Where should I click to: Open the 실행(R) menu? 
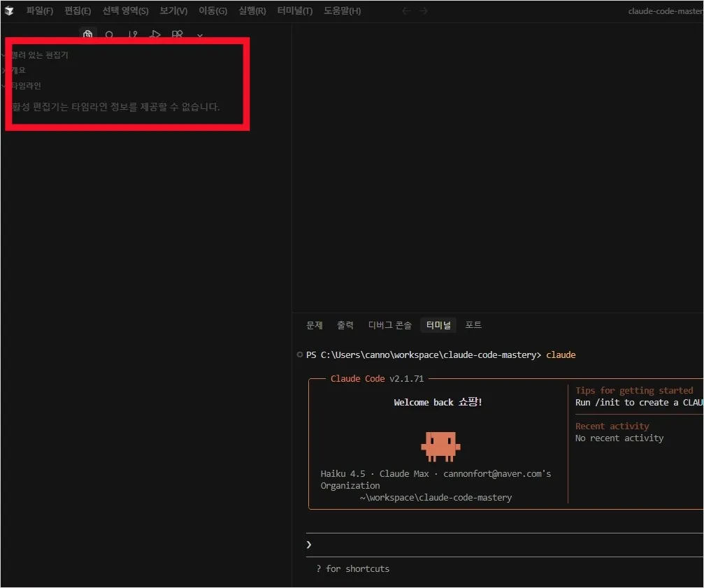(x=251, y=10)
